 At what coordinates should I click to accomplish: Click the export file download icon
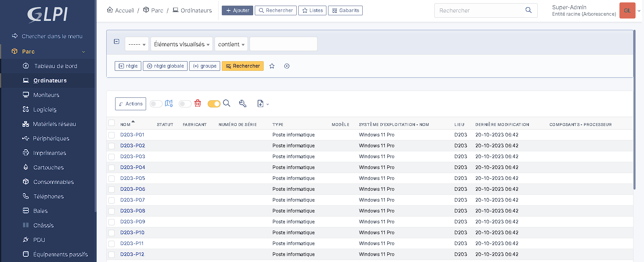pos(260,104)
